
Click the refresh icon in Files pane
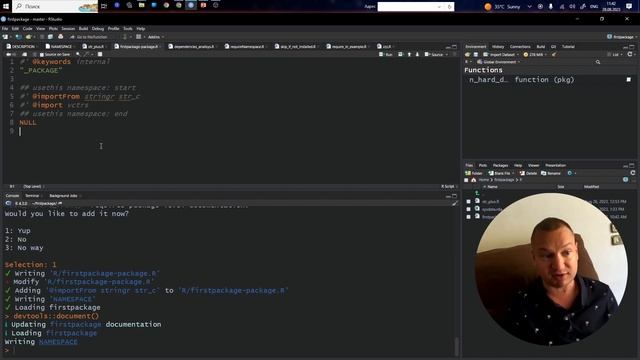(x=632, y=173)
